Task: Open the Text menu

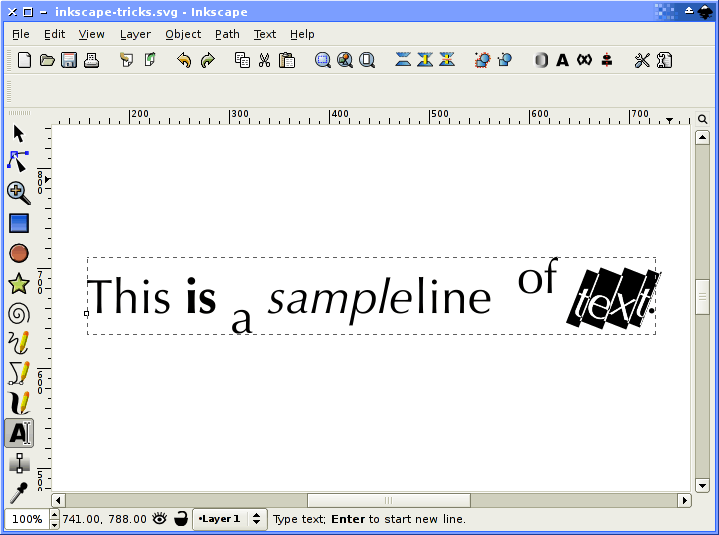Action: (265, 34)
